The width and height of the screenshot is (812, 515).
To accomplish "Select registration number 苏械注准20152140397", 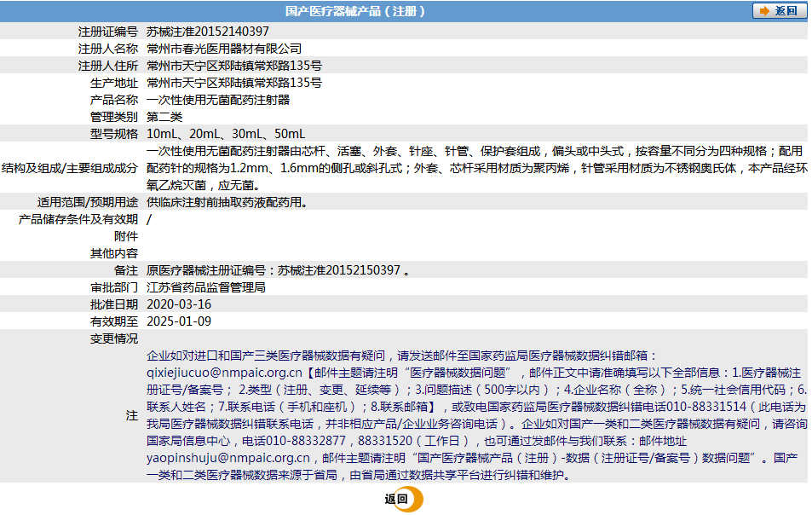I will pos(208,32).
